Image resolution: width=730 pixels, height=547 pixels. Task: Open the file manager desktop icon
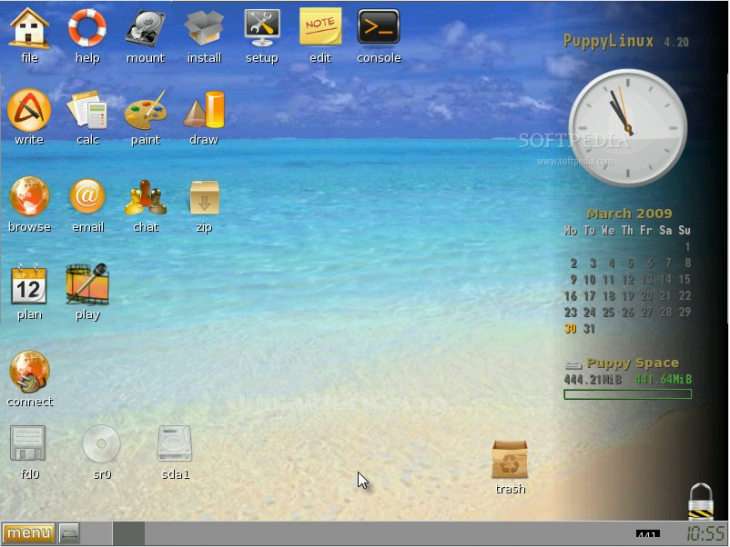coord(29,28)
